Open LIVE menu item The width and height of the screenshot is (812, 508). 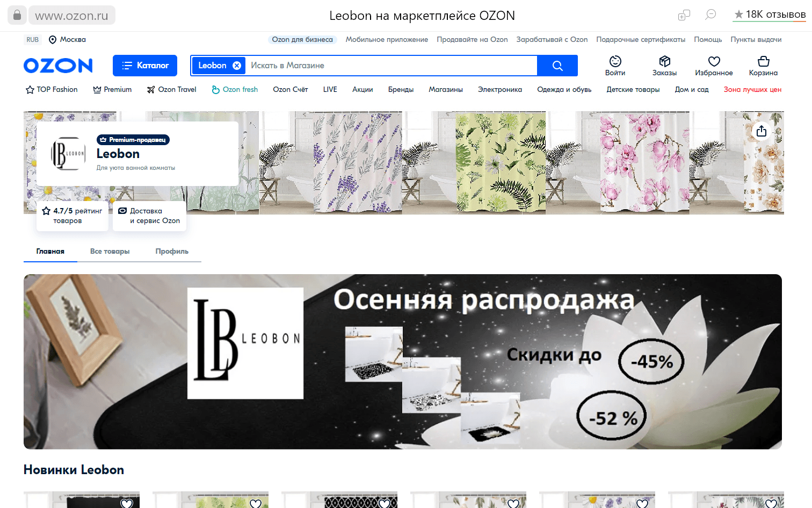330,90
